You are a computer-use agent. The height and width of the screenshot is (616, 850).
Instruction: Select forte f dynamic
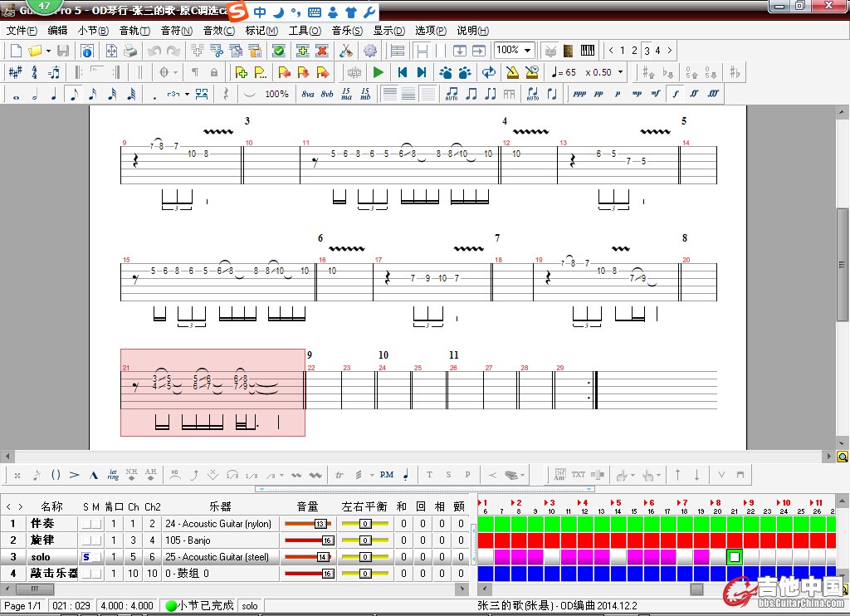[676, 94]
